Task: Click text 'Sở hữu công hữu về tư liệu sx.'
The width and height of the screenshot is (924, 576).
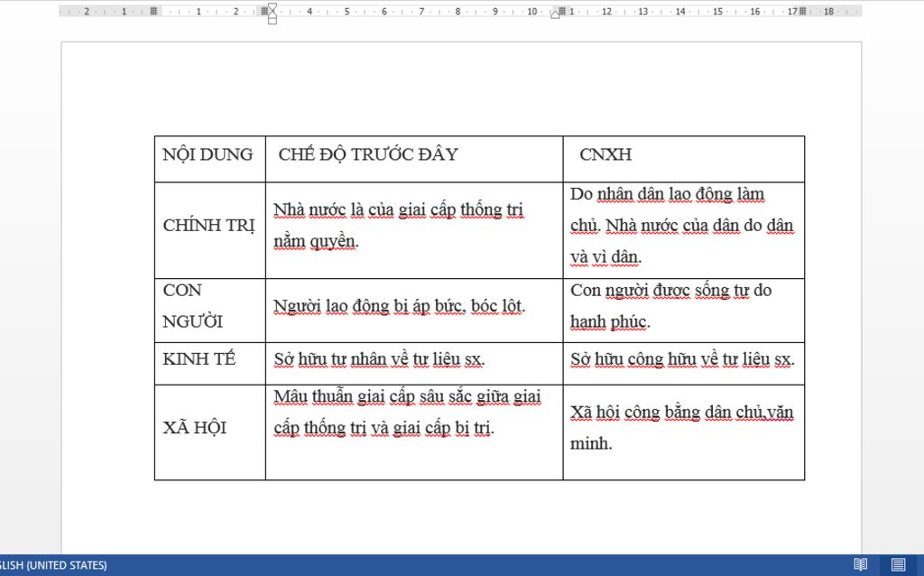Action: [x=682, y=359]
